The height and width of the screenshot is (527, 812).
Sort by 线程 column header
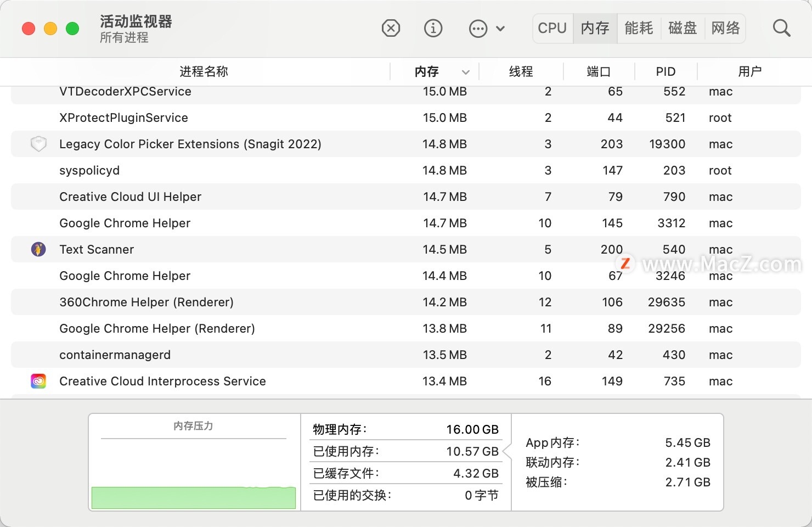pos(521,71)
